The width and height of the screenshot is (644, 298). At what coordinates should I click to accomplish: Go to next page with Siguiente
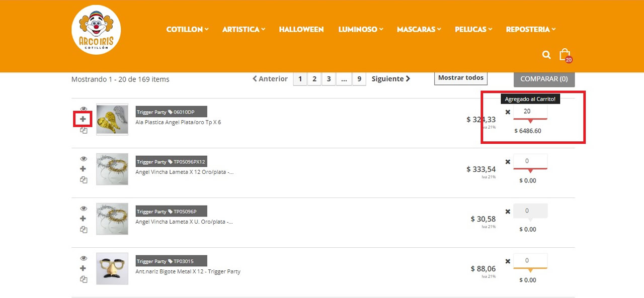pos(391,79)
